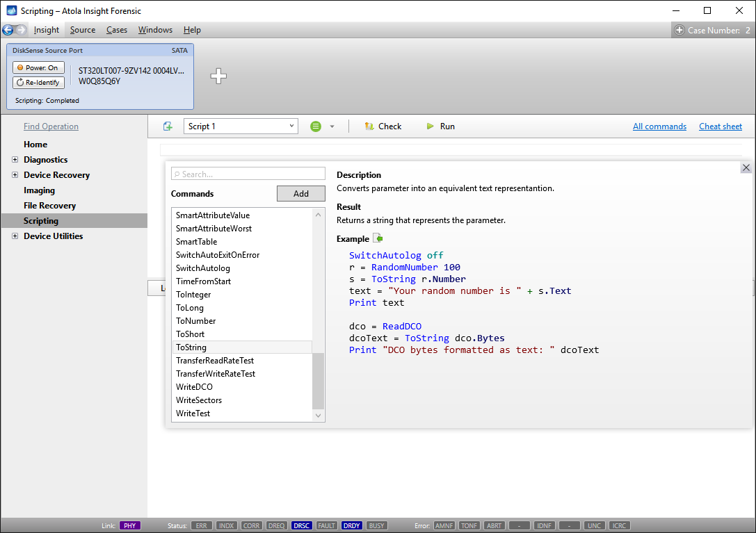Screen dimensions: 756x533
Task: Select SmartAttributeWorst command
Action: (242, 229)
